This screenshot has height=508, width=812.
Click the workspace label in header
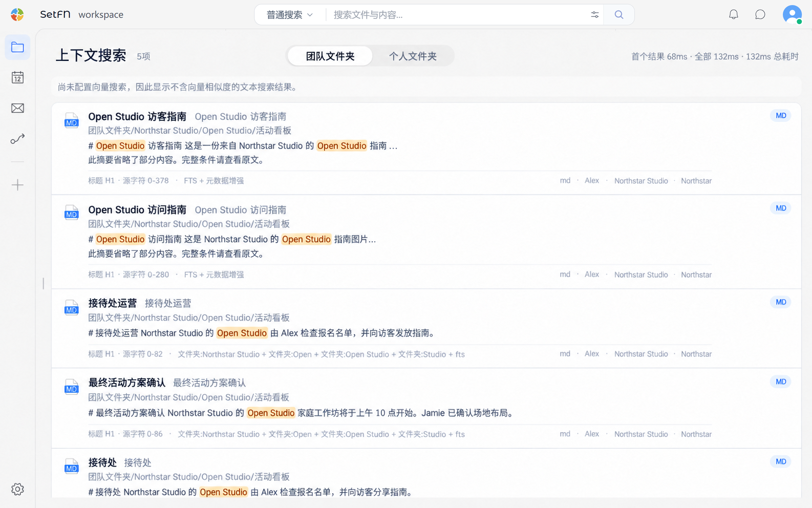pos(101,15)
